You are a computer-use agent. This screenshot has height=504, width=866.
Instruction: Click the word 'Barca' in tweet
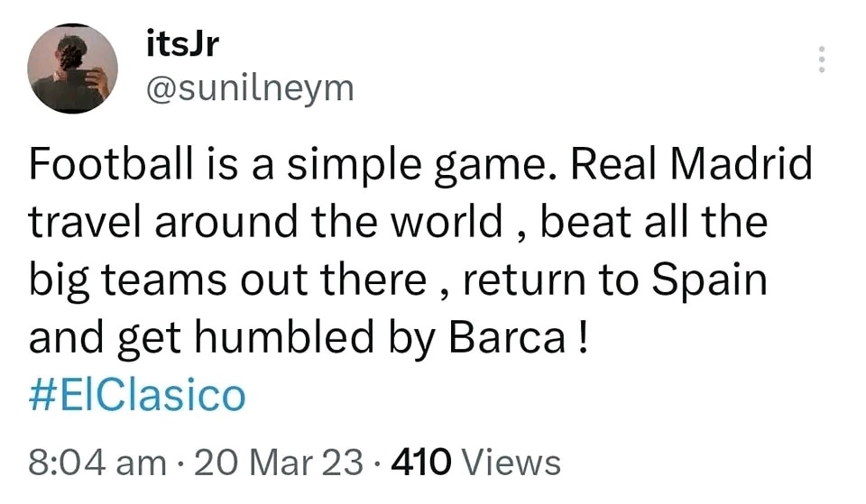pos(524,338)
